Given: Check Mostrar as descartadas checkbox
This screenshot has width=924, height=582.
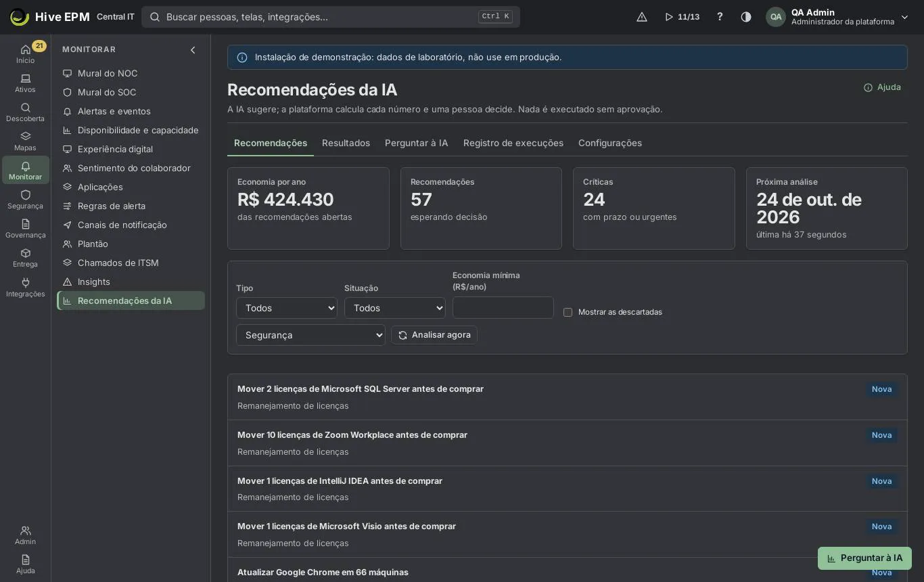Looking at the screenshot, I should point(568,312).
